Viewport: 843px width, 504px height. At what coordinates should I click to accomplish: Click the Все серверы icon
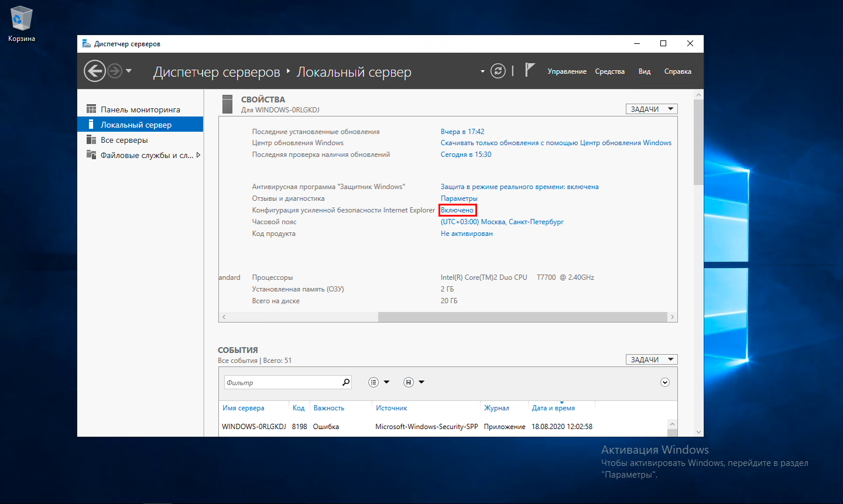click(91, 139)
